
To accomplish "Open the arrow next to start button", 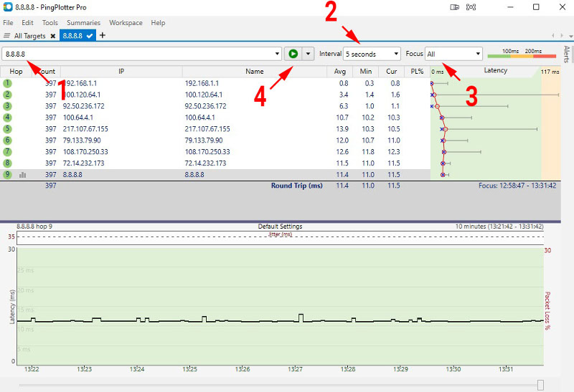I will click(309, 54).
